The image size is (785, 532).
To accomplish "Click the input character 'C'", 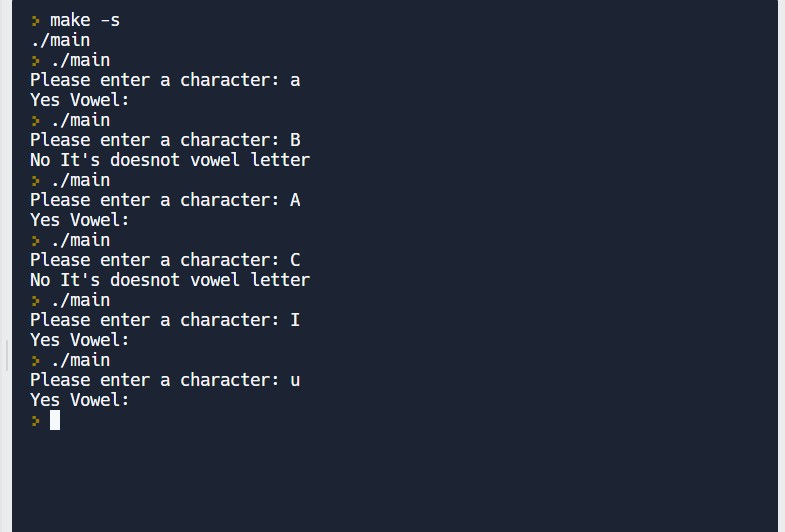I will pos(295,260).
